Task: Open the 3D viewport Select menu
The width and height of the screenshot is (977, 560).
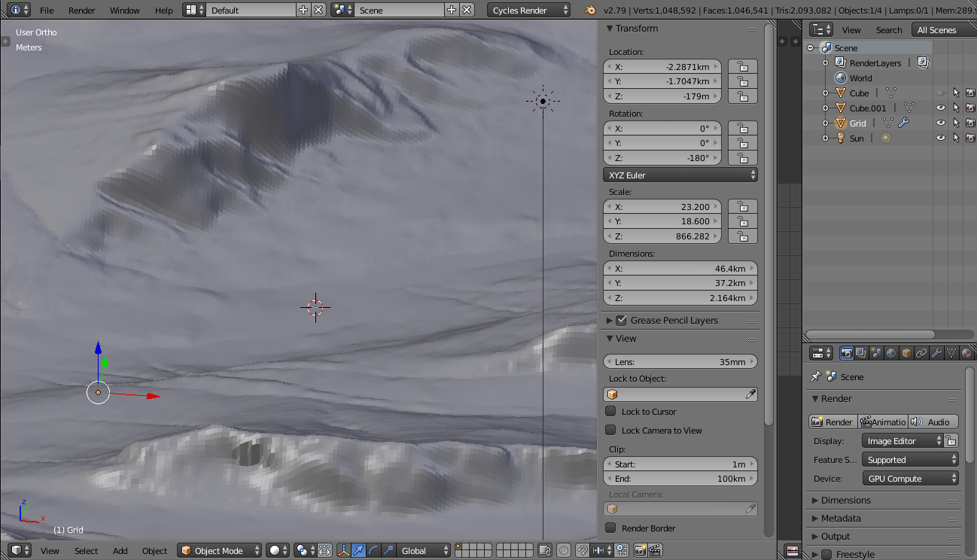Action: click(x=86, y=550)
